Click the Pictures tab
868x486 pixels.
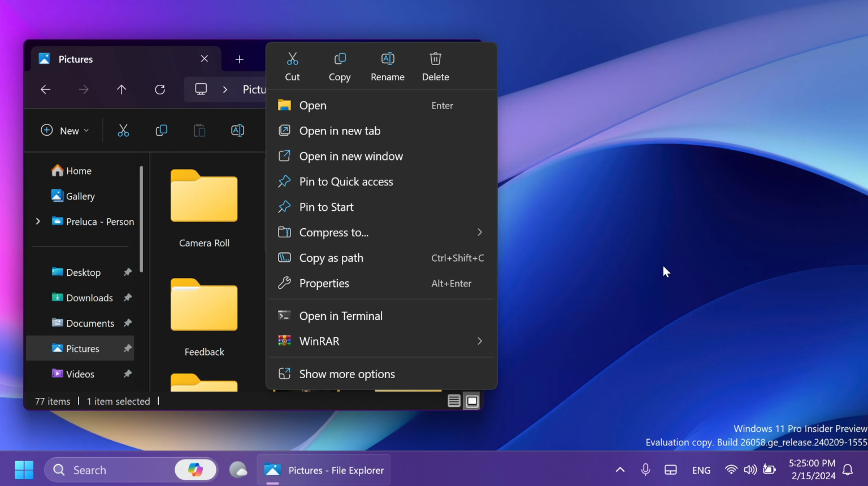(x=76, y=59)
